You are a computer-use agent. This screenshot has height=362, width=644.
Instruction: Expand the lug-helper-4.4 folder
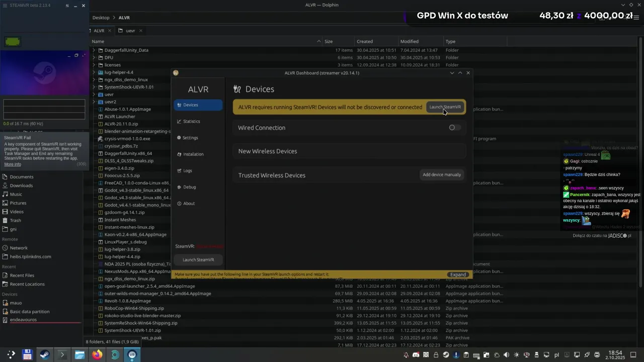(94, 72)
